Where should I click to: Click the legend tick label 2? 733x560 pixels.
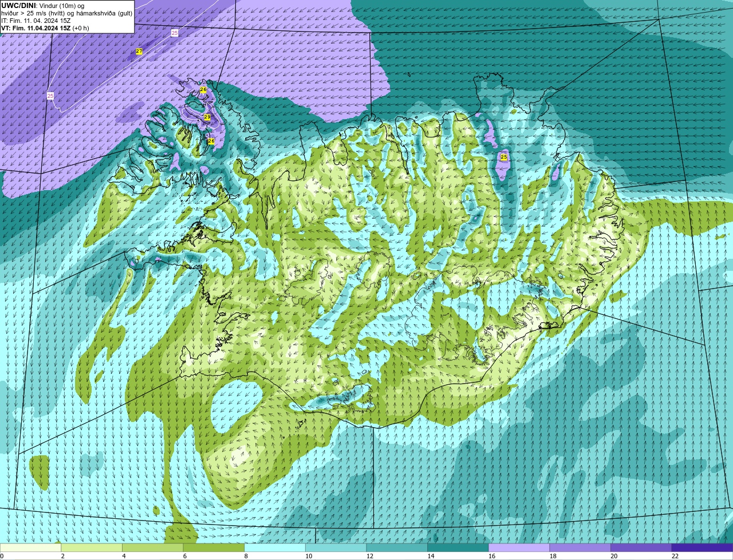click(x=62, y=556)
